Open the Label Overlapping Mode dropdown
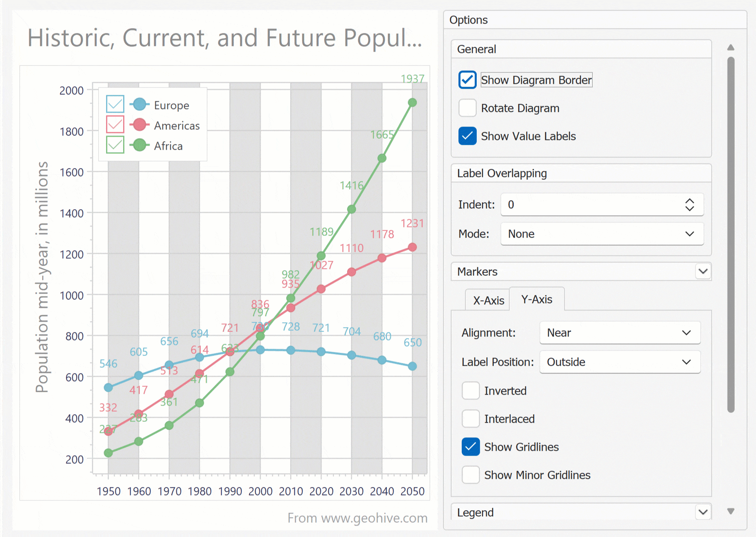Screen dimensions: 756x537 pyautogui.click(x=602, y=234)
